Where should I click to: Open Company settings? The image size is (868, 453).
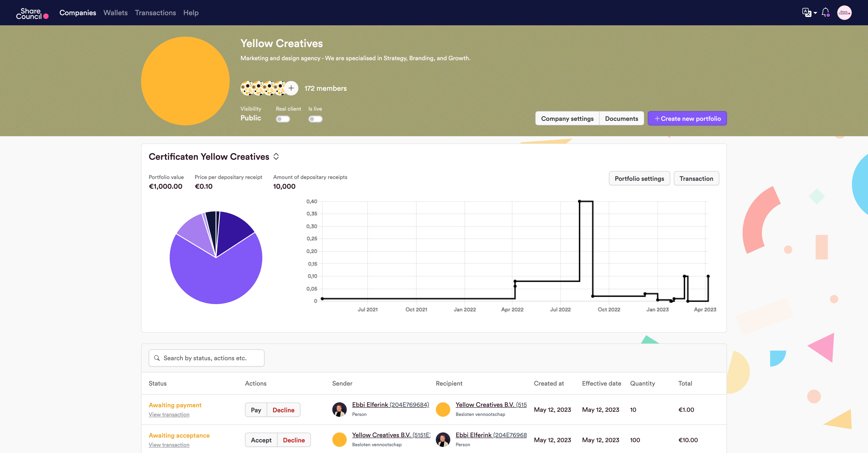(x=567, y=119)
